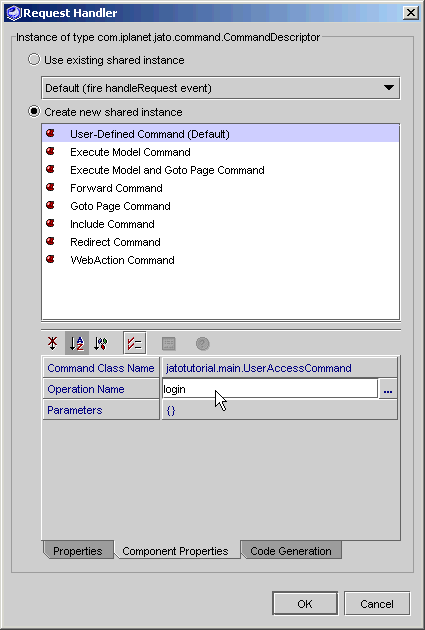
Task: Select Use existing shared instance radio button
Action: click(x=34, y=60)
